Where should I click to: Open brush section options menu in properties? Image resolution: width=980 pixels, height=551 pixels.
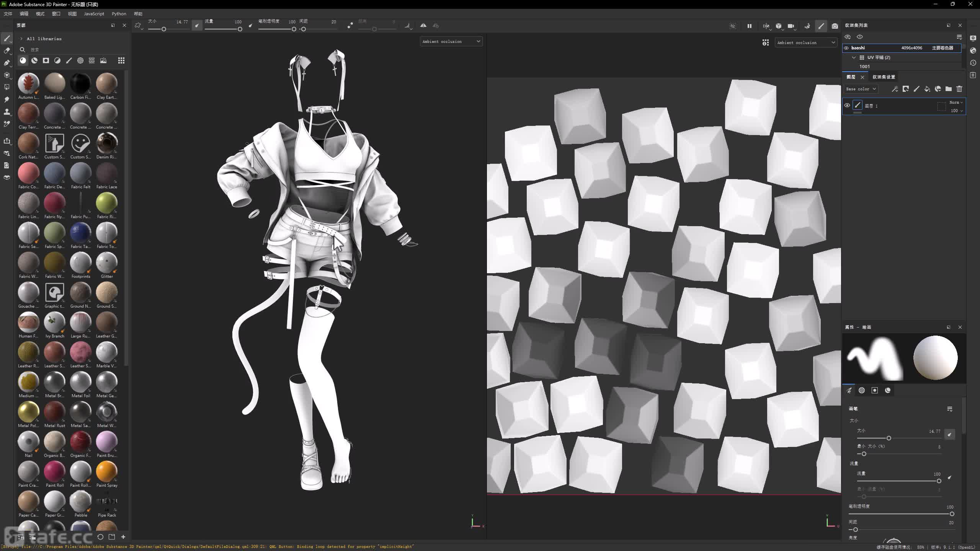[x=950, y=409]
